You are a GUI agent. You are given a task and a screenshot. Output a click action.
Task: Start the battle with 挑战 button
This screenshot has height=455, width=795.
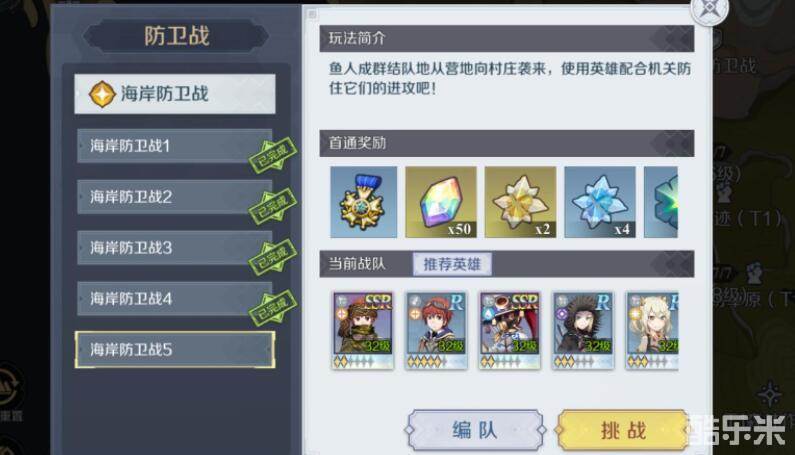pos(623,430)
